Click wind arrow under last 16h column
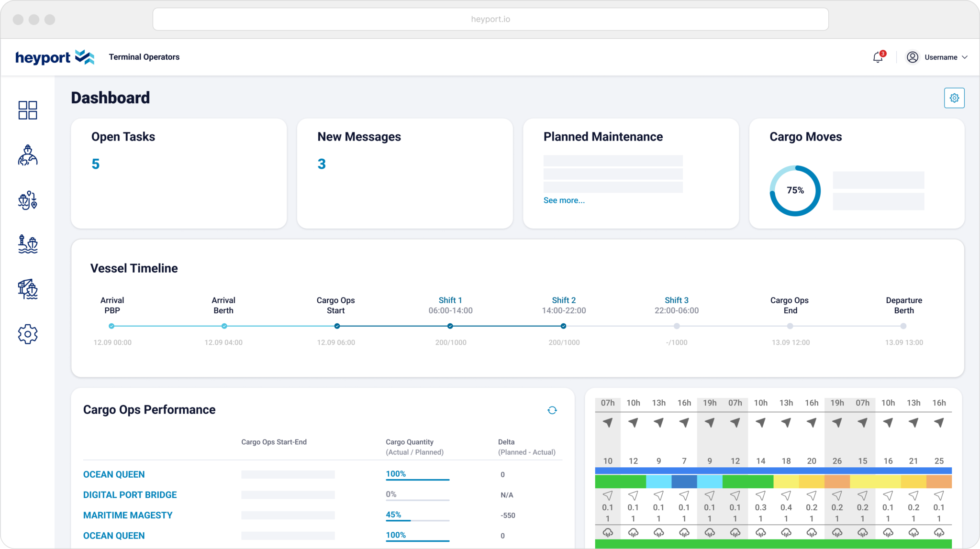 point(939,422)
